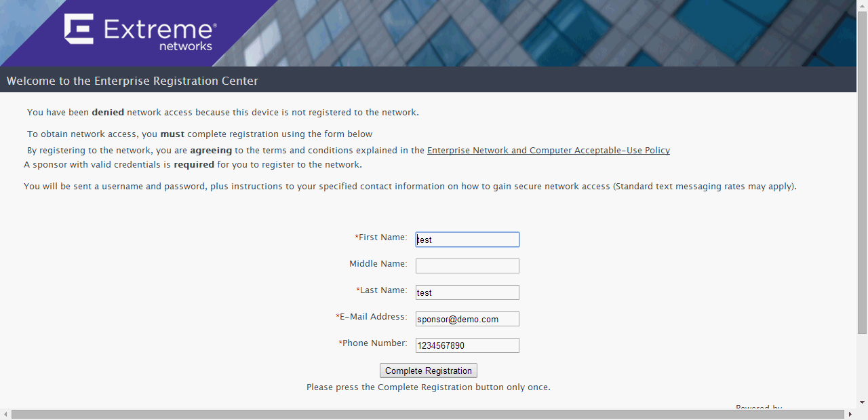Open the Enterprise Network Acceptable-Use Policy link

[549, 151]
